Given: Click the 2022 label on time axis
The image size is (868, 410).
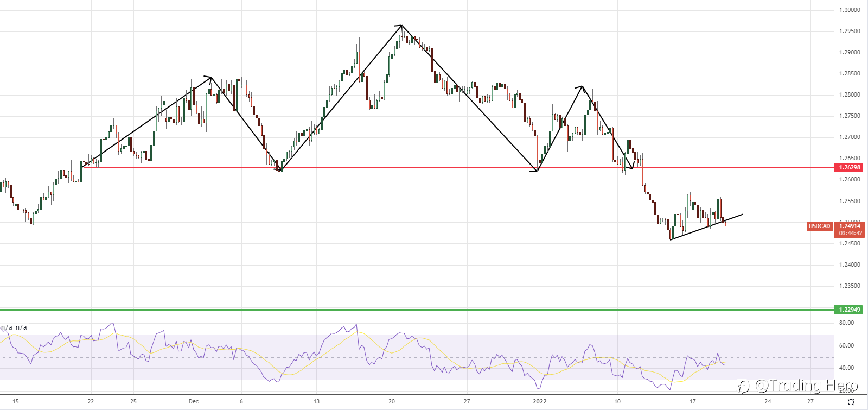Looking at the screenshot, I should [540, 402].
